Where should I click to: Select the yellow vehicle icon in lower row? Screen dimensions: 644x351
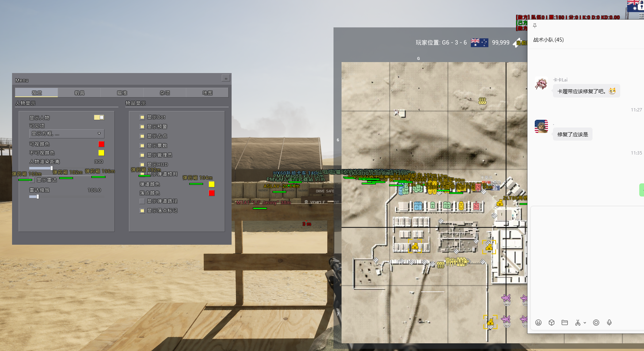coord(461,206)
